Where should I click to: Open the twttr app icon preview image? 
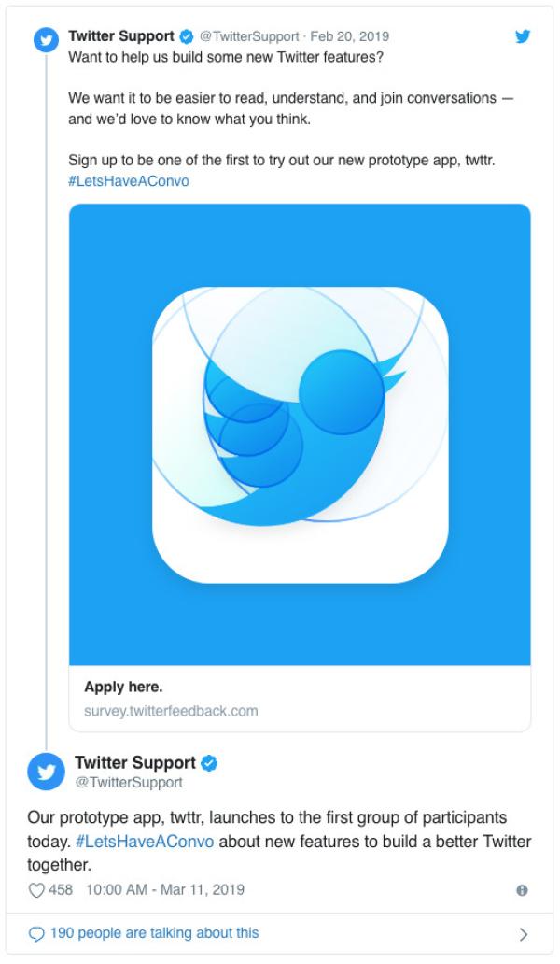(x=300, y=434)
